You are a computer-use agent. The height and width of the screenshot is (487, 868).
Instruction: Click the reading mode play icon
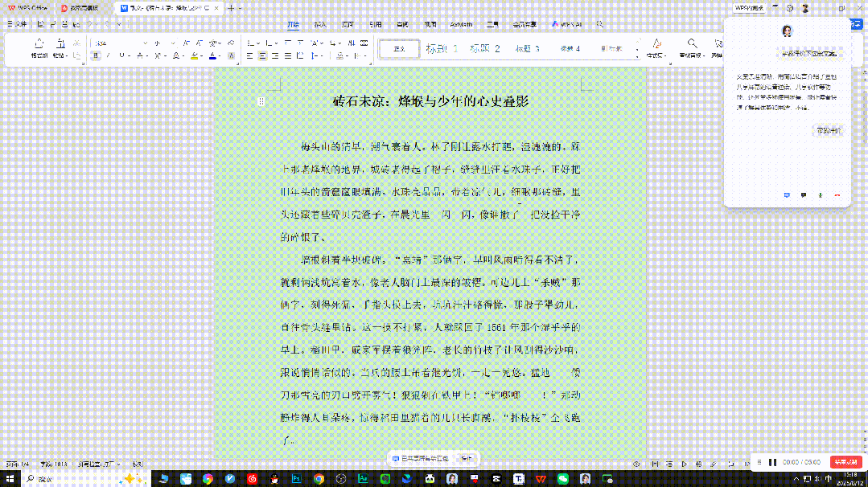(685, 464)
